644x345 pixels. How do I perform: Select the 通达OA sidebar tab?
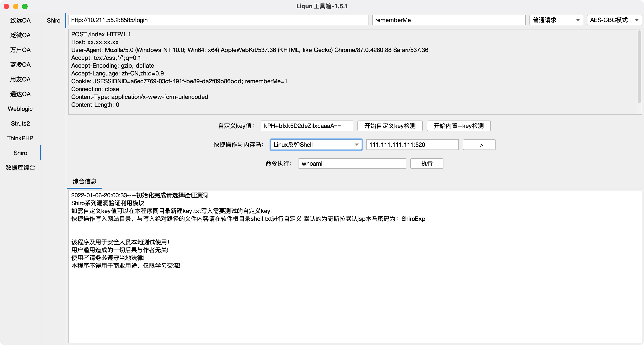20,94
